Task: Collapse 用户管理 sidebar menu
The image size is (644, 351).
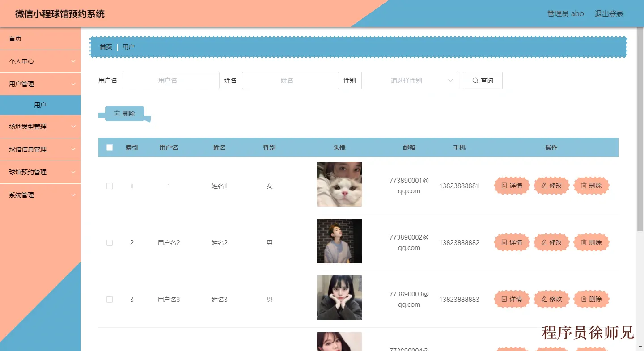Action: tap(40, 84)
